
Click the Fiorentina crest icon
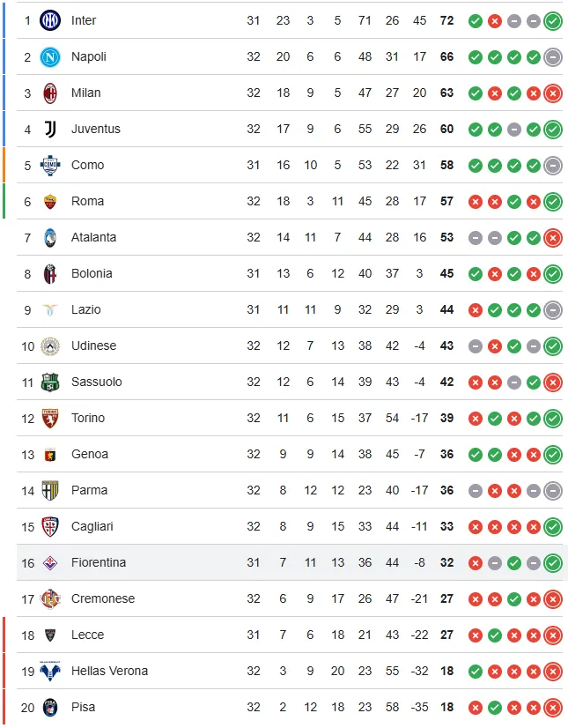click(x=50, y=561)
